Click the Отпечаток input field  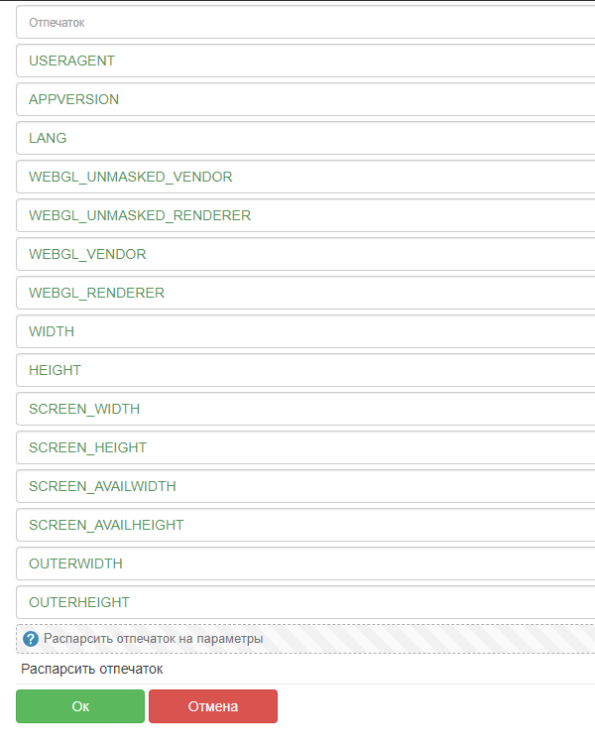point(306,22)
